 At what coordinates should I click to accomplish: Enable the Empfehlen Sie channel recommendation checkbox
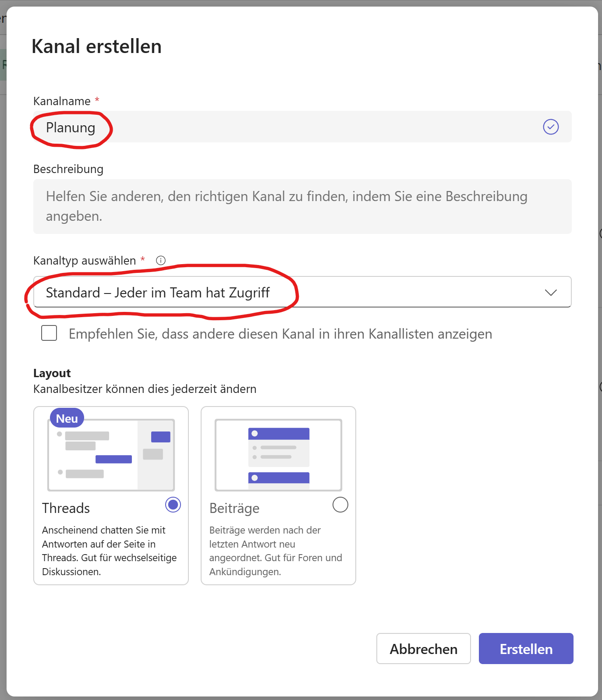pos(49,333)
